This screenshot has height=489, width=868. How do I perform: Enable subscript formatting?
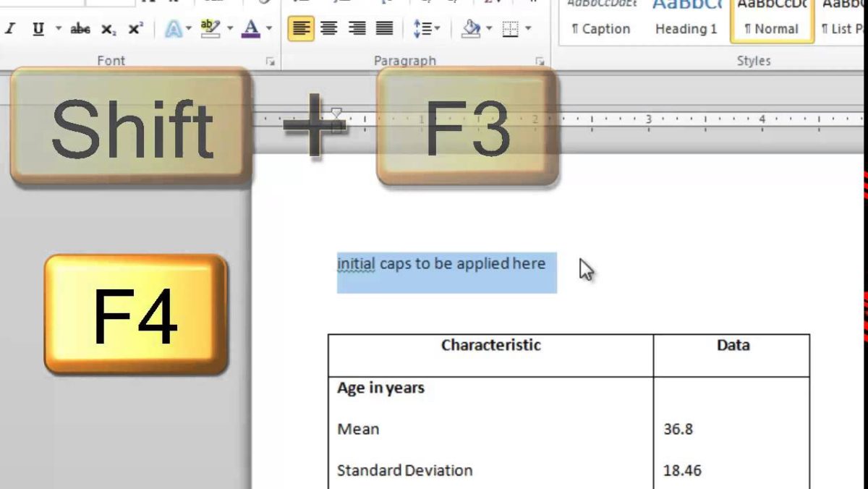108,29
